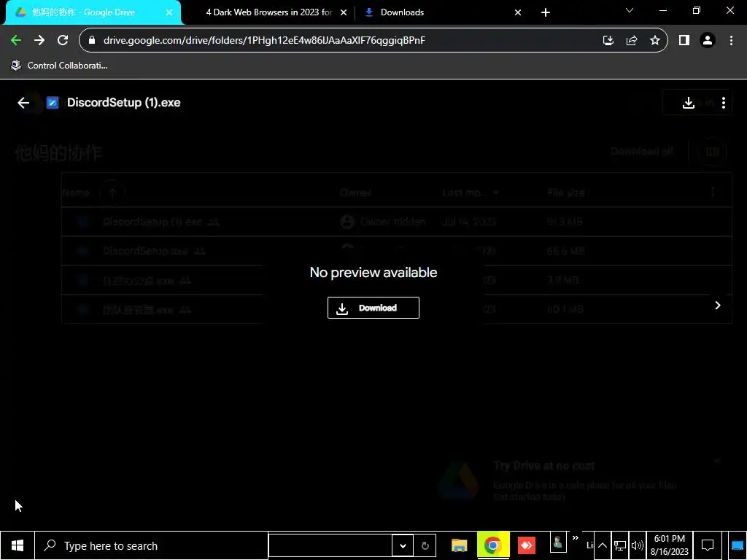Click the install app icon in address bar
This screenshot has height=560, width=747.
click(608, 41)
